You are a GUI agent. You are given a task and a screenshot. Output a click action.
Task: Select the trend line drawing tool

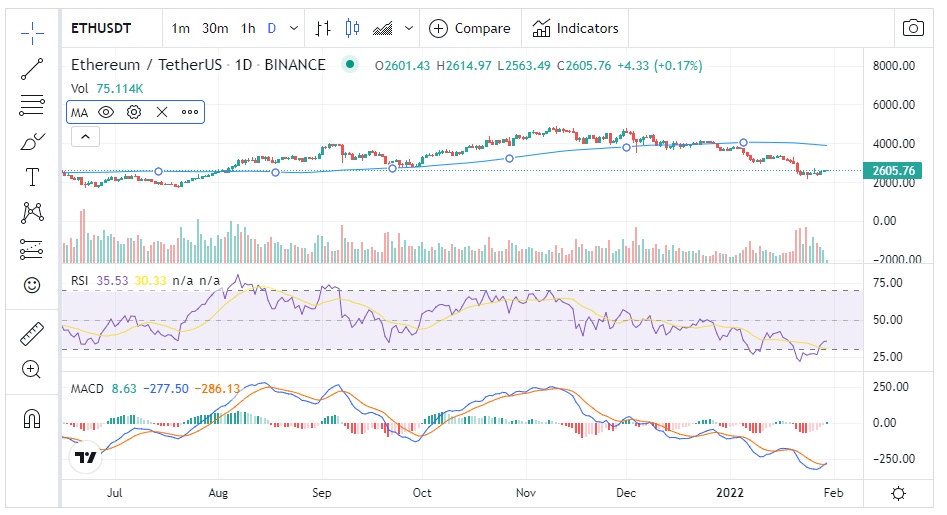click(x=32, y=69)
